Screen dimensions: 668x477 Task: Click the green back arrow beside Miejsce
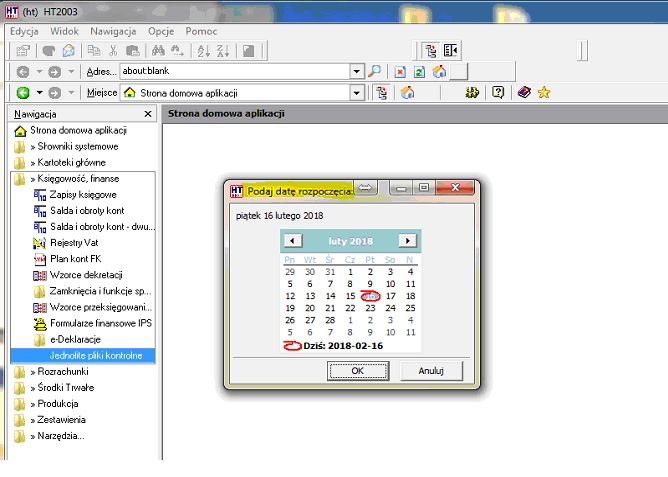[x=23, y=92]
